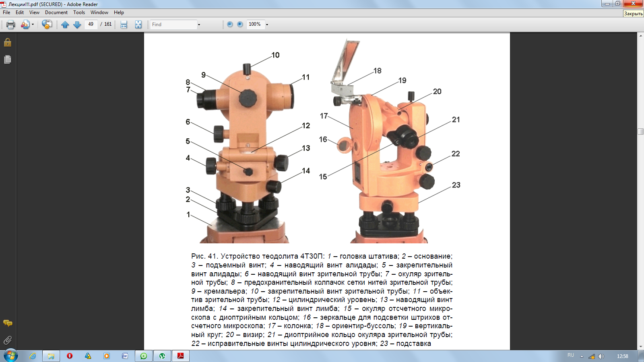The height and width of the screenshot is (362, 644).
Task: Open the Pages thumbnail panel
Action: point(8,60)
